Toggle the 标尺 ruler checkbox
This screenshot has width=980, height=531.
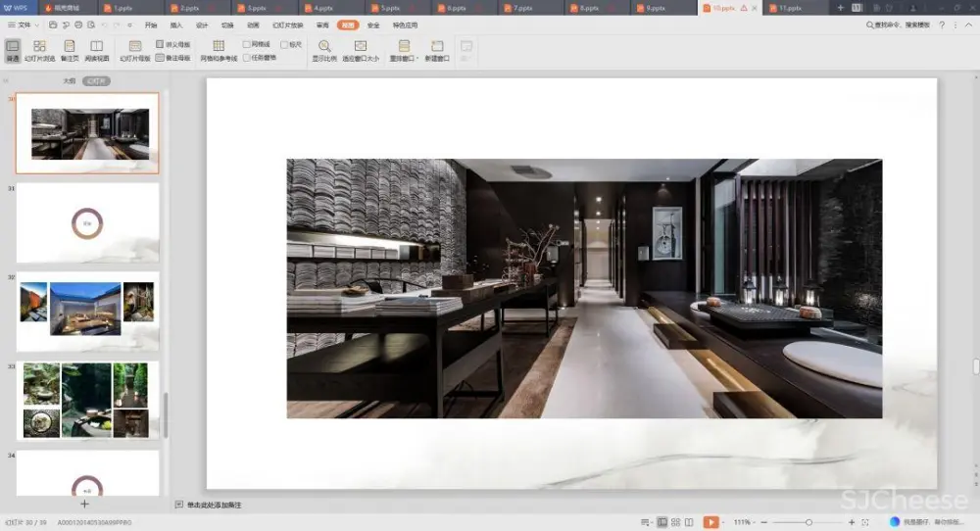click(284, 44)
